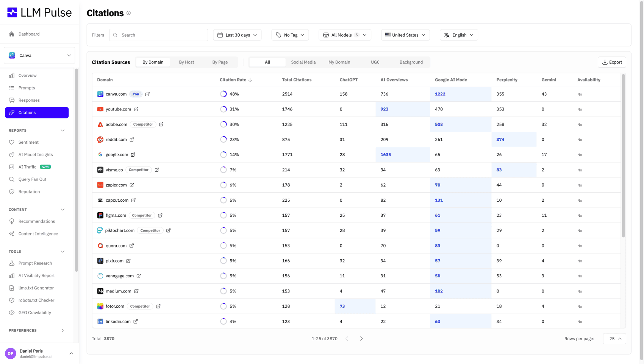Viewport: 644px width, 364px height.
Task: Select Prompts in the left sidebar
Action: click(x=27, y=88)
